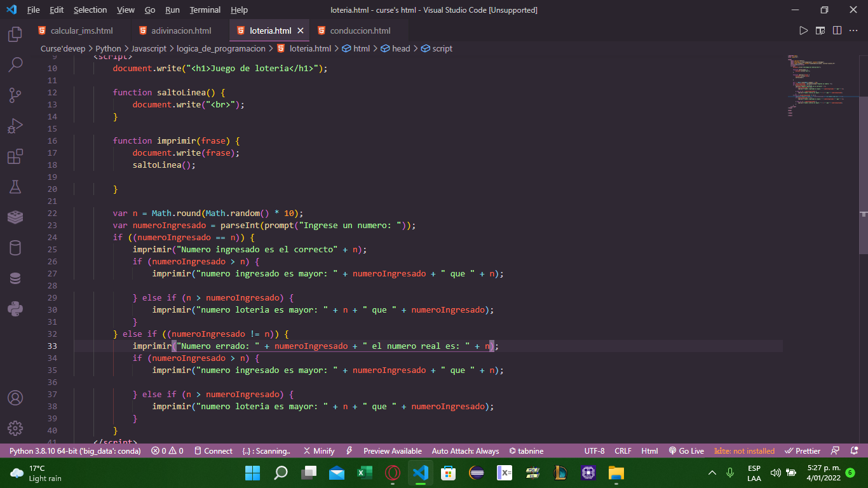
Task: Open Microsoft Store from the taskbar
Action: (448, 473)
